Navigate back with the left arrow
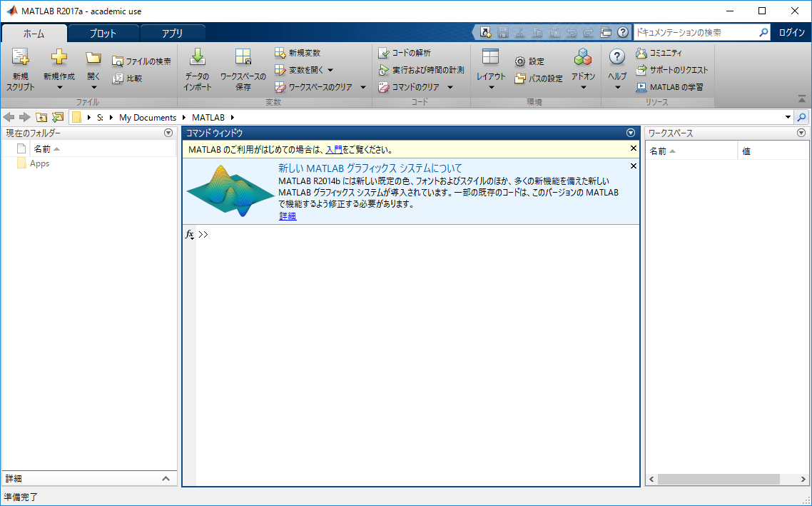Screen dimensions: 812x506 click(9, 118)
